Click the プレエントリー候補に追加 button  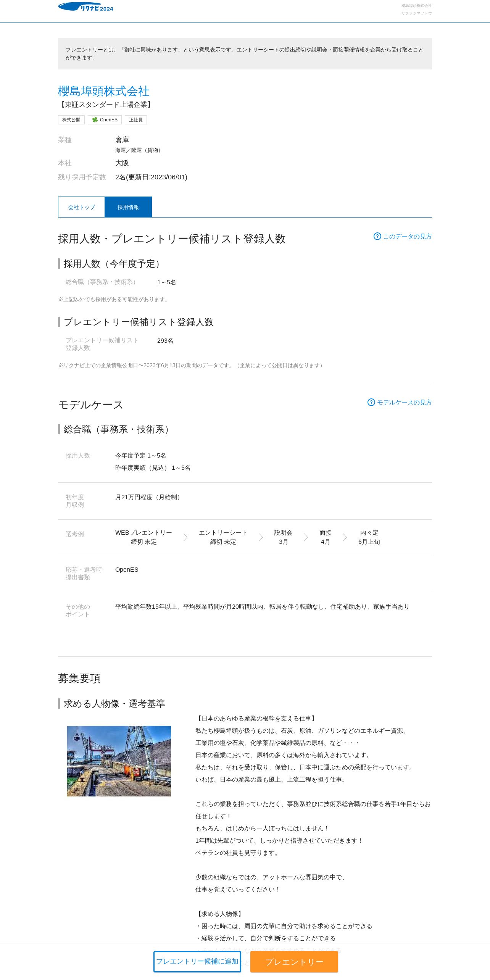(197, 961)
